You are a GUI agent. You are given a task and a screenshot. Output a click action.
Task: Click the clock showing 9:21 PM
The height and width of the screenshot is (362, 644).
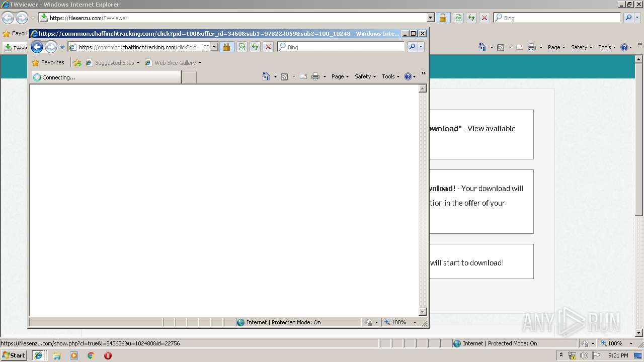pyautogui.click(x=618, y=355)
